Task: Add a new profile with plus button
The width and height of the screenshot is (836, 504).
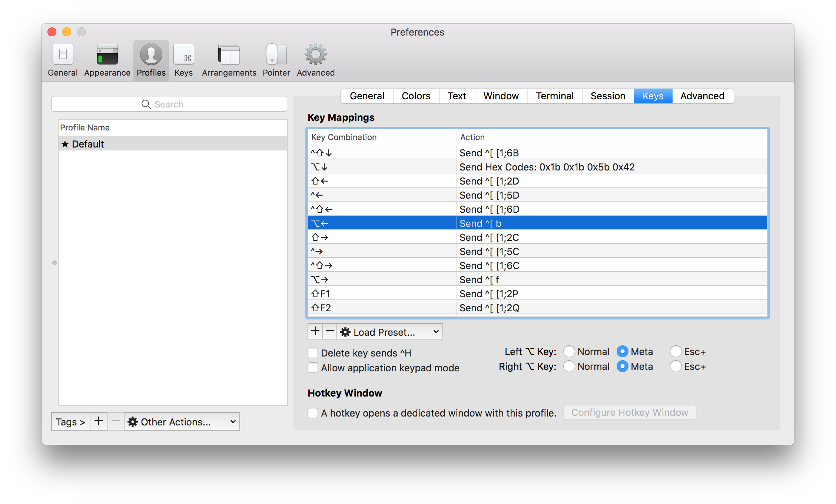Action: click(x=99, y=421)
